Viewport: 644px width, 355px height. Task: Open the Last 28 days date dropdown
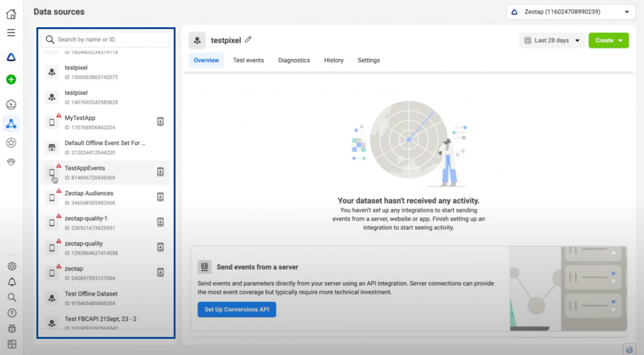[x=552, y=40]
